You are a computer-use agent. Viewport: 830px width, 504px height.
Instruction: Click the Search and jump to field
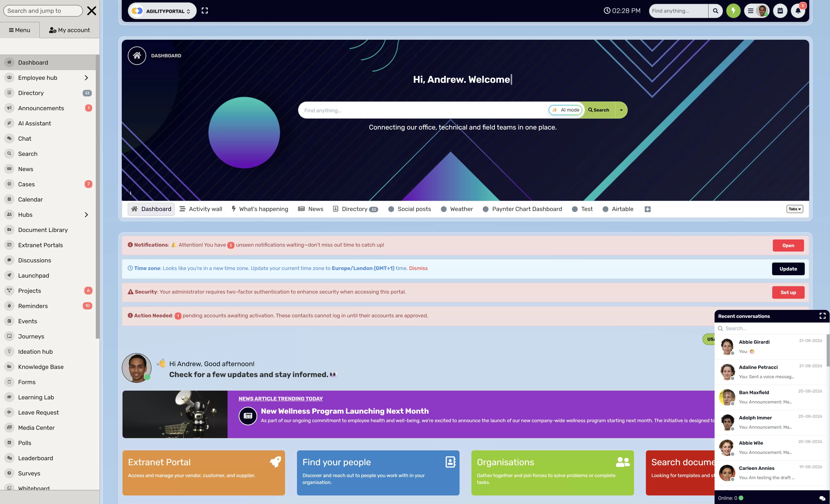point(43,11)
